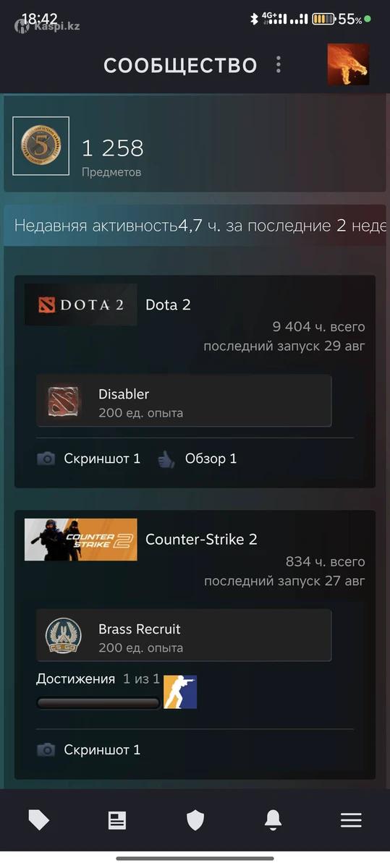Switch to the store tag tab

coord(39,820)
